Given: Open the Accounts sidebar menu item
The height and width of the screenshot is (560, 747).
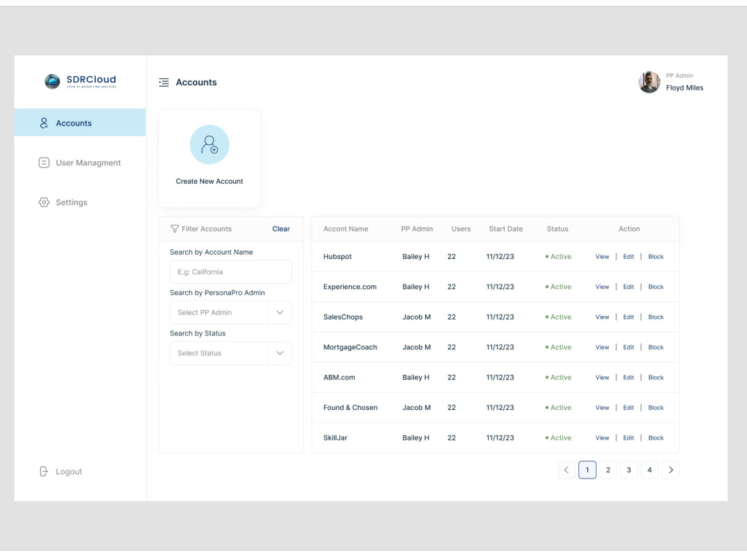Looking at the screenshot, I should tap(80, 122).
